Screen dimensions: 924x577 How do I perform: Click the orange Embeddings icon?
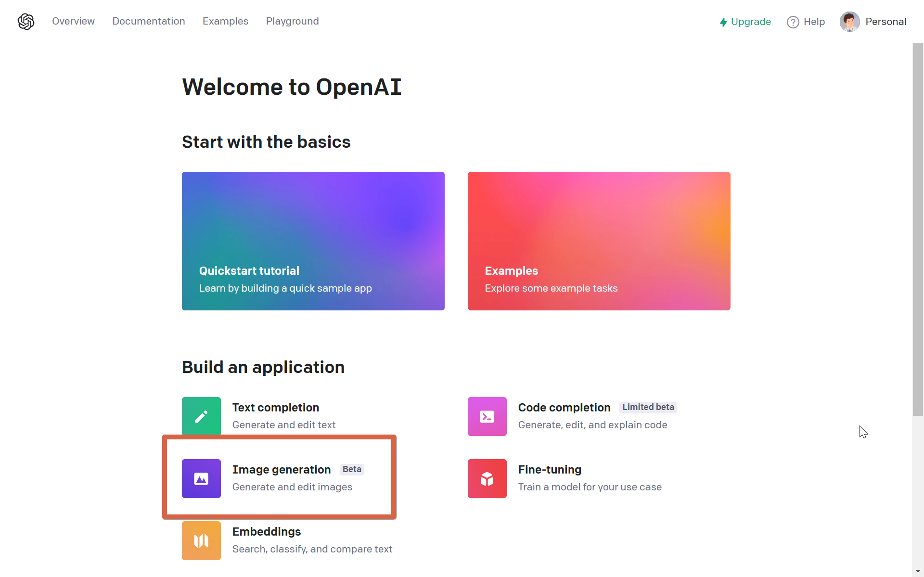[x=201, y=540]
